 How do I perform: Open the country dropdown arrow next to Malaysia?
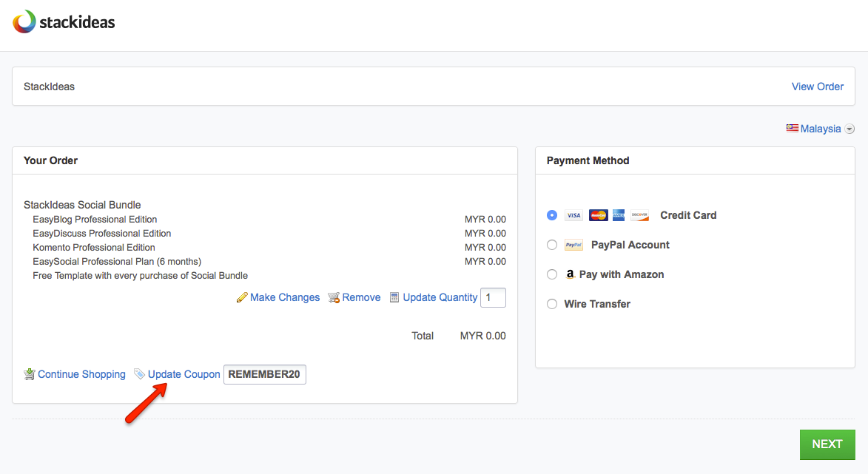(x=850, y=129)
